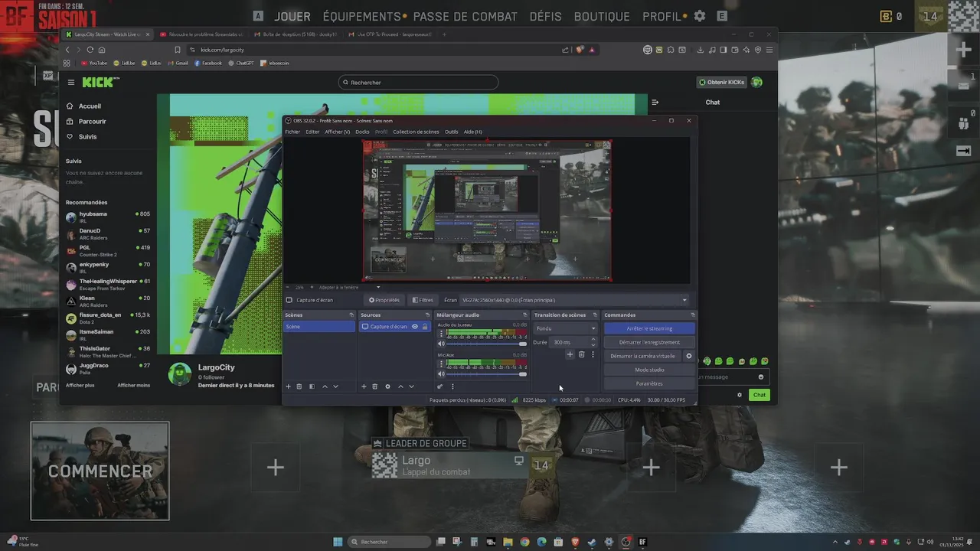Collapse the Kick chat panel
980x551 pixels.
pyautogui.click(x=655, y=102)
